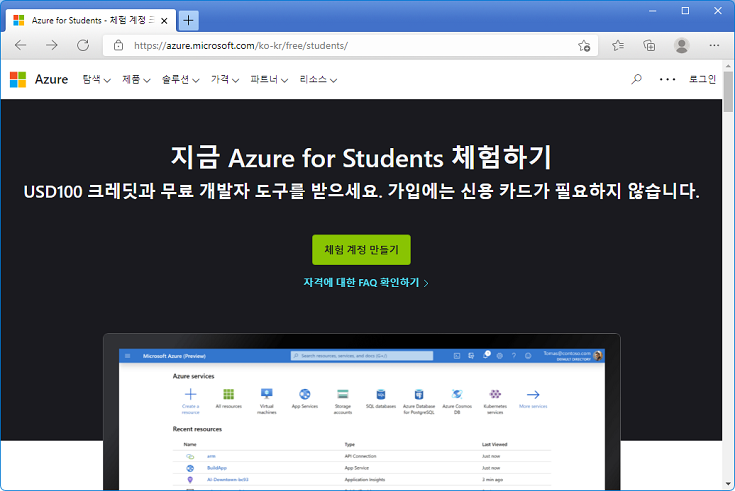Expand the 제품 navigation menu
Screen dimensions: 735x491
click(136, 79)
